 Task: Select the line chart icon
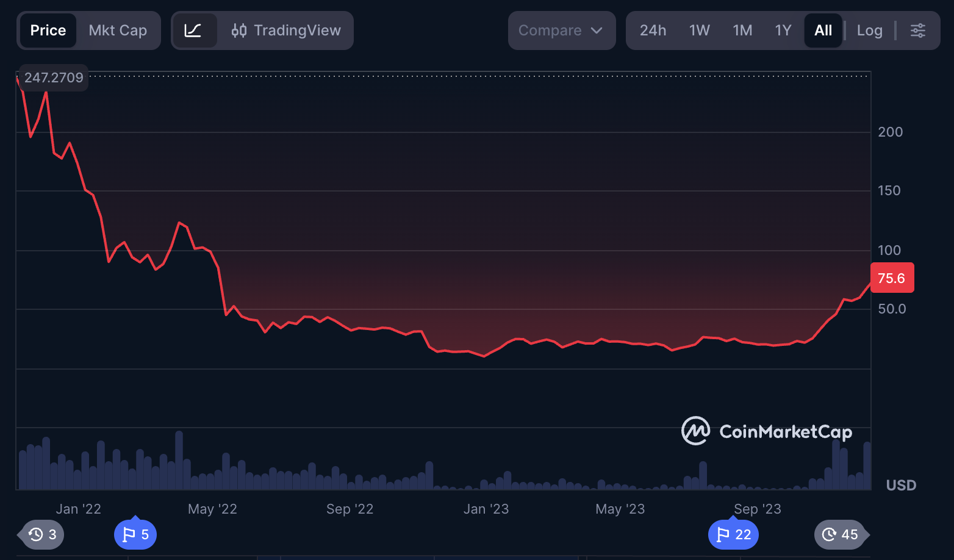click(195, 30)
